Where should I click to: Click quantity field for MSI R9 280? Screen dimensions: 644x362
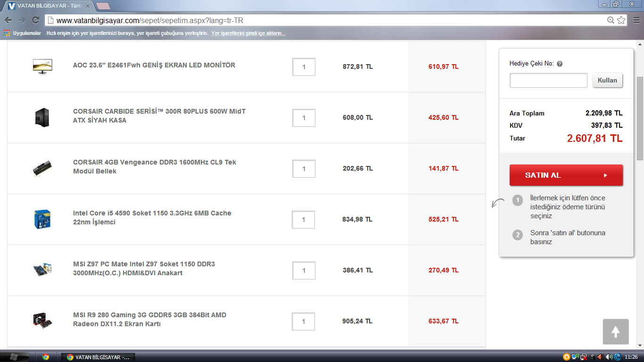304,321
